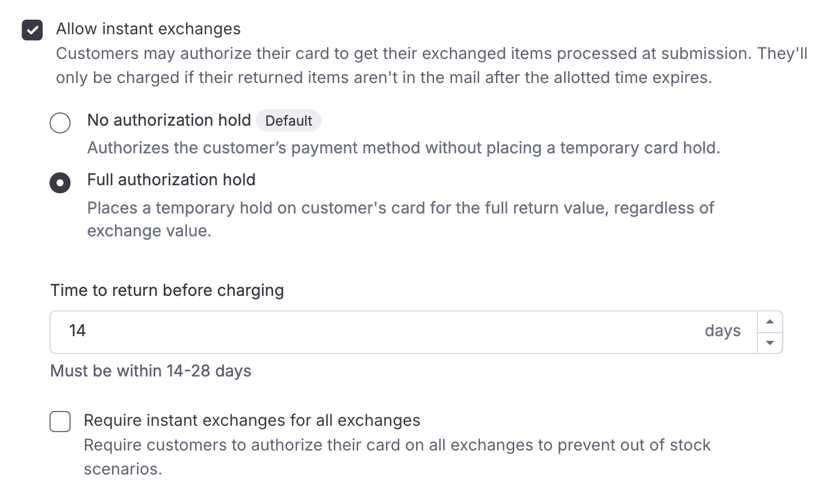
Task: Click the 'No authorization hold' label text
Action: 169,120
